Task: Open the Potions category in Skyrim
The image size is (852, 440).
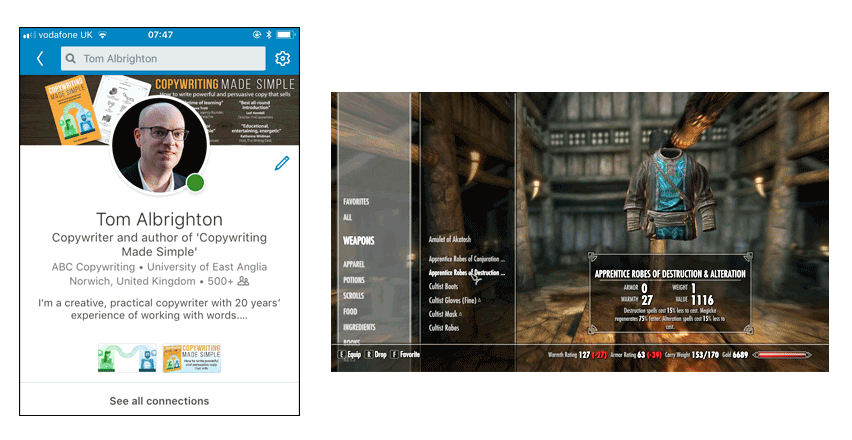Action: click(354, 280)
